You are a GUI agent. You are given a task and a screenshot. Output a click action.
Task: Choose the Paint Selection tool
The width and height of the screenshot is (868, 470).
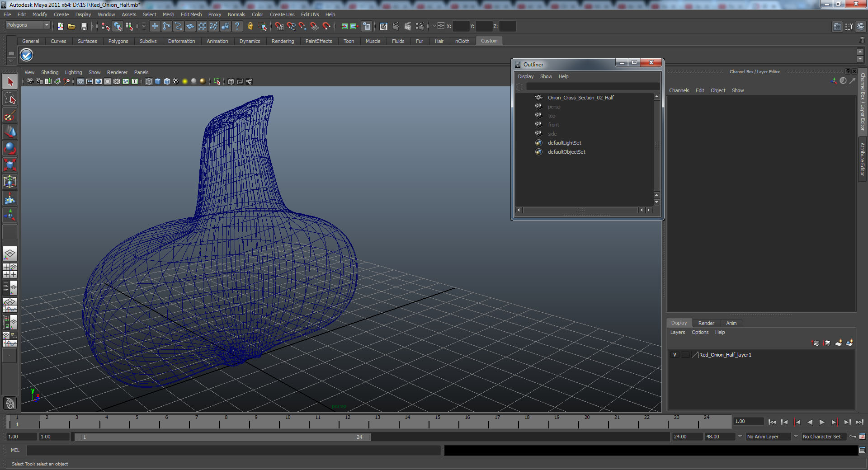pyautogui.click(x=10, y=115)
